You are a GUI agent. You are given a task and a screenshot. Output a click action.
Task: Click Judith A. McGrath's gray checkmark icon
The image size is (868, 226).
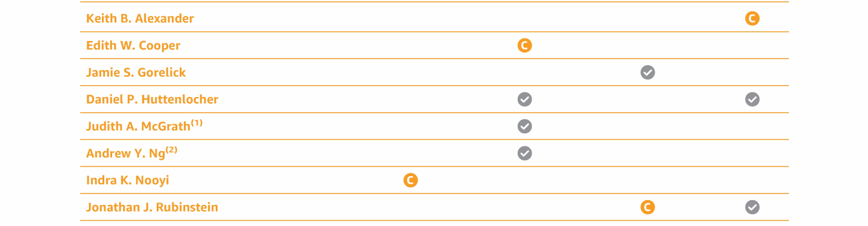point(524,126)
